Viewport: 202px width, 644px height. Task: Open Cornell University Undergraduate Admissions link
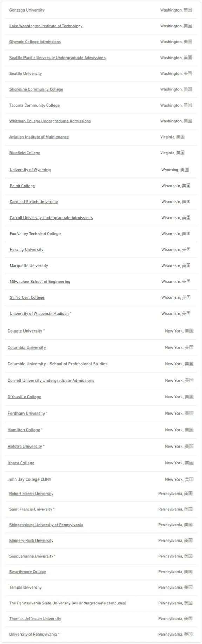click(x=51, y=381)
